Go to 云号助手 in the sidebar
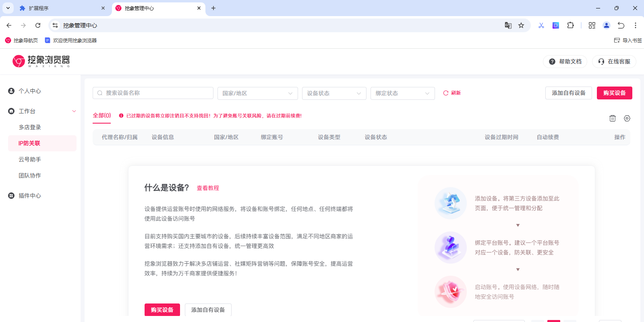Screen dimensions: 644x322 tap(30, 159)
